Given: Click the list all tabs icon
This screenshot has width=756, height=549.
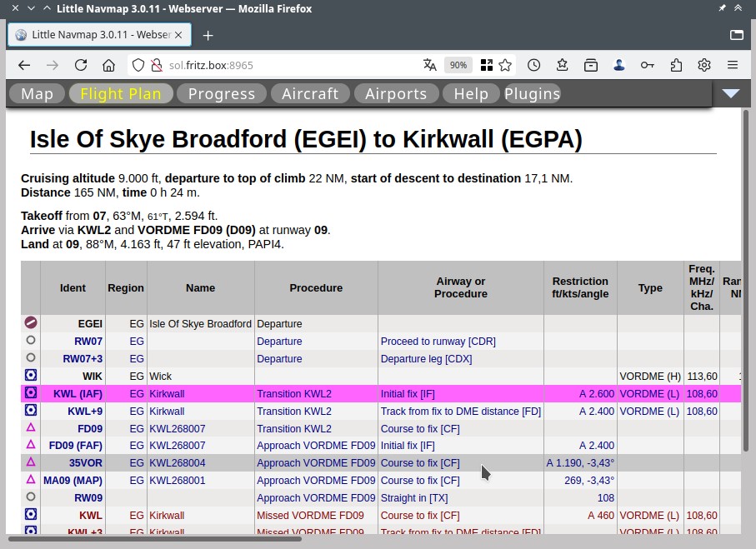Looking at the screenshot, I should click(736, 35).
